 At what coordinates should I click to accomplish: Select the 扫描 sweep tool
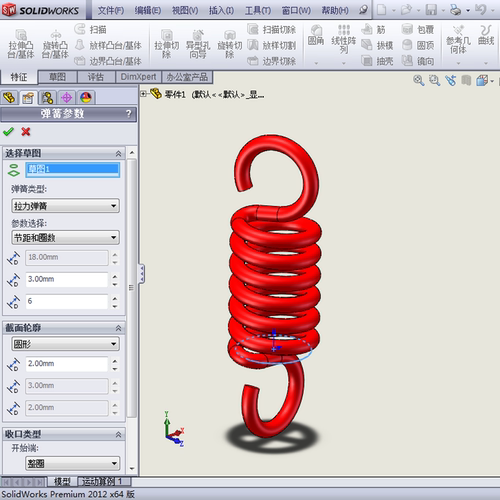coord(91,29)
